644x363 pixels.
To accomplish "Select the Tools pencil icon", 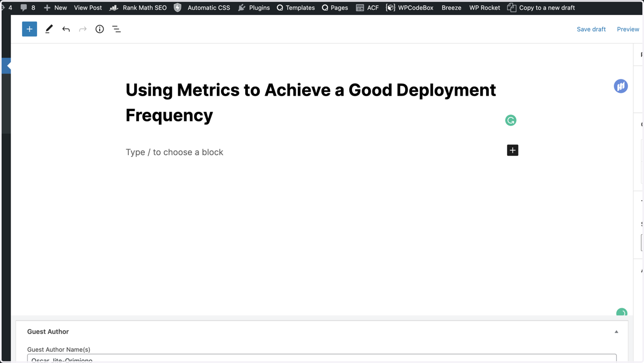I will (49, 29).
